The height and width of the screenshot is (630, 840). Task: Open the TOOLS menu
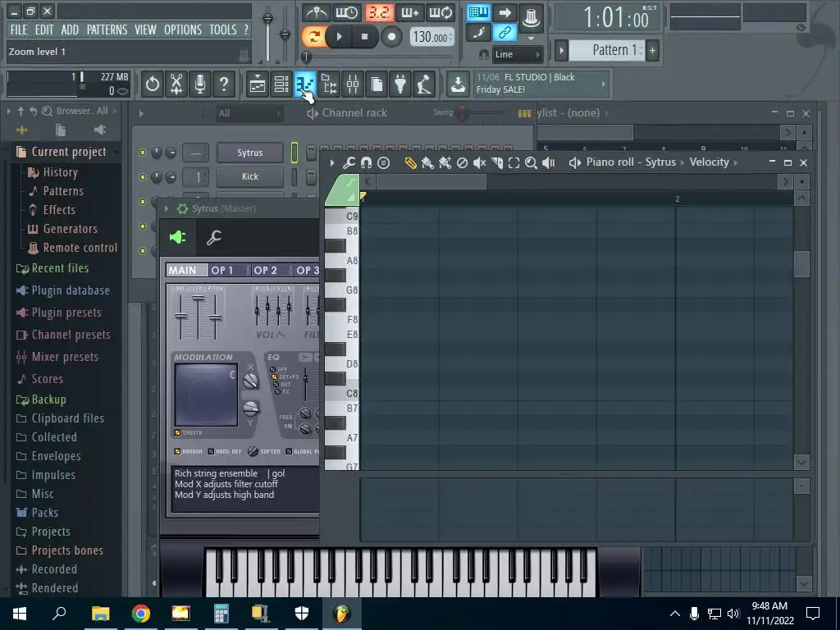(223, 30)
